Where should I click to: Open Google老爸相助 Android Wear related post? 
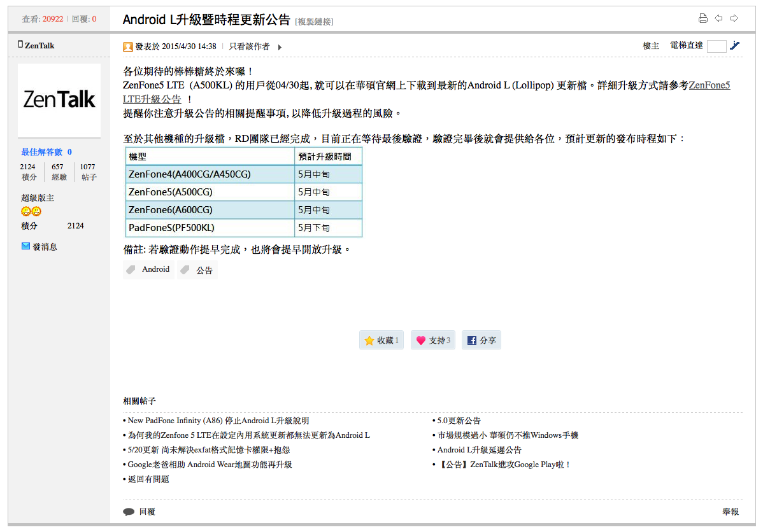pyautogui.click(x=210, y=465)
